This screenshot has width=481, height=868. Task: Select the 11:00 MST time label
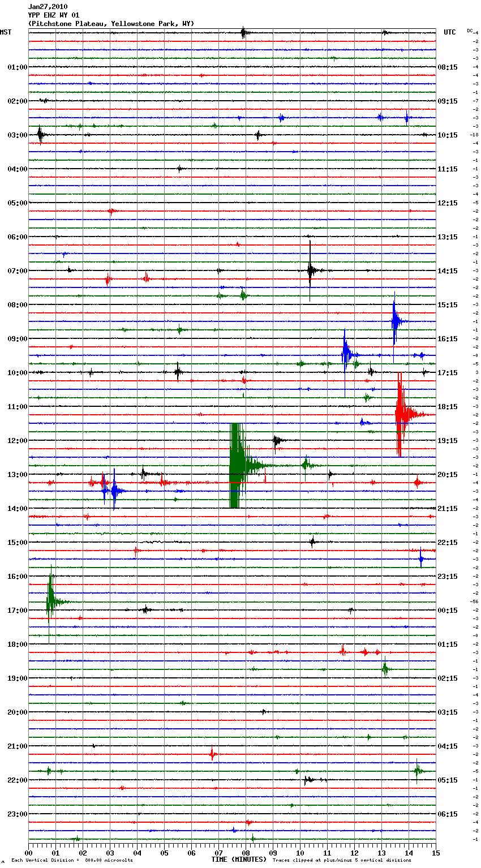[x=18, y=407]
